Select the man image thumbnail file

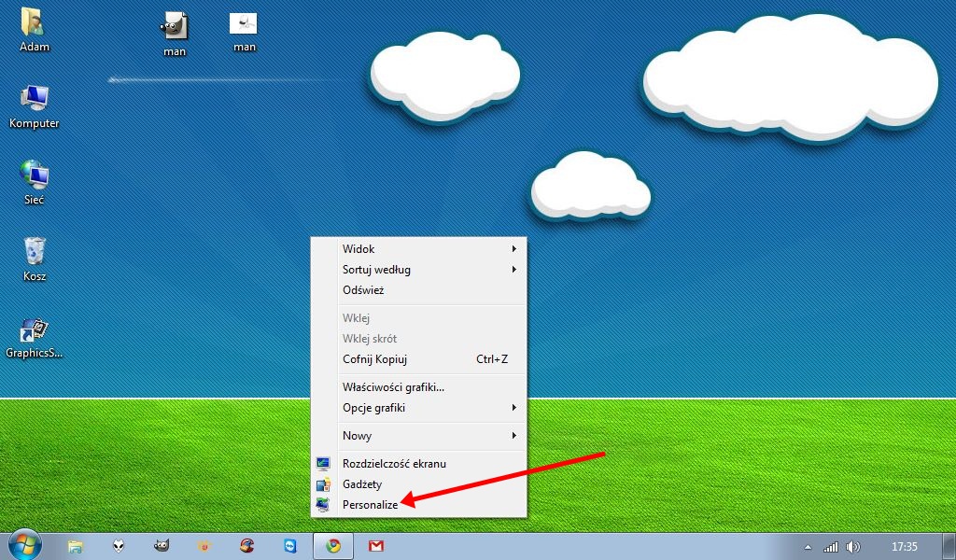click(x=244, y=33)
